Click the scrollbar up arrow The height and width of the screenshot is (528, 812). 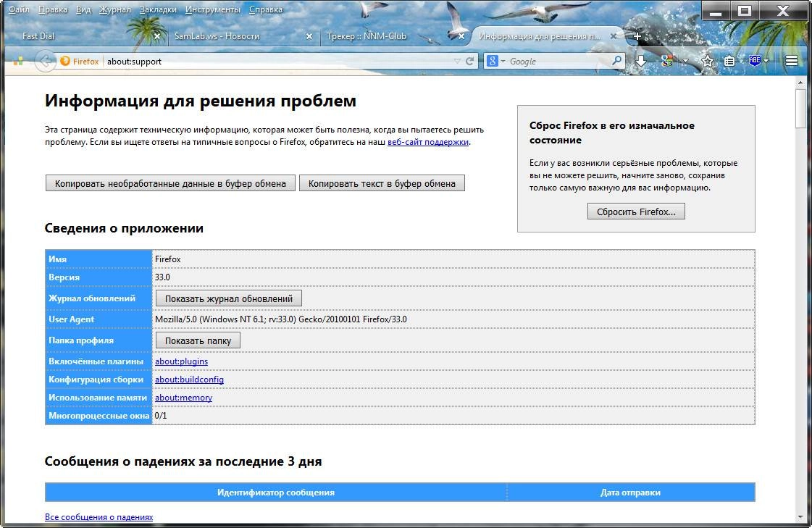tap(800, 83)
